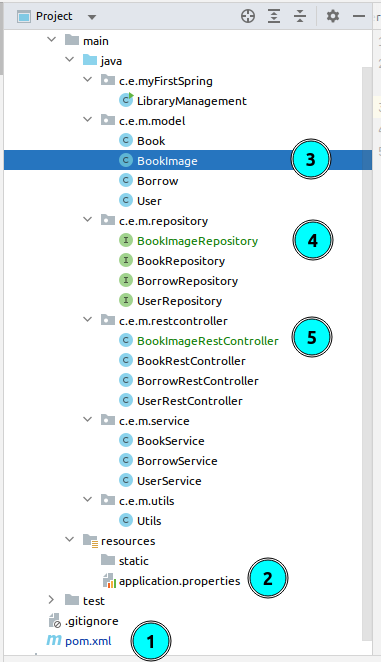The width and height of the screenshot is (381, 662).
Task: Select BorrowRestController in the tree
Action: 198,381
